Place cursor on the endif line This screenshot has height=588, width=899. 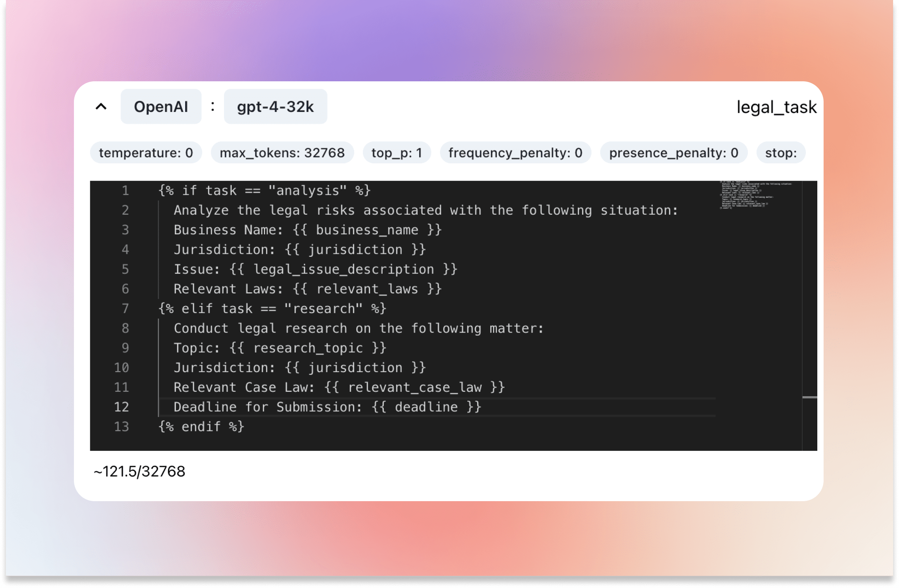pos(201,426)
